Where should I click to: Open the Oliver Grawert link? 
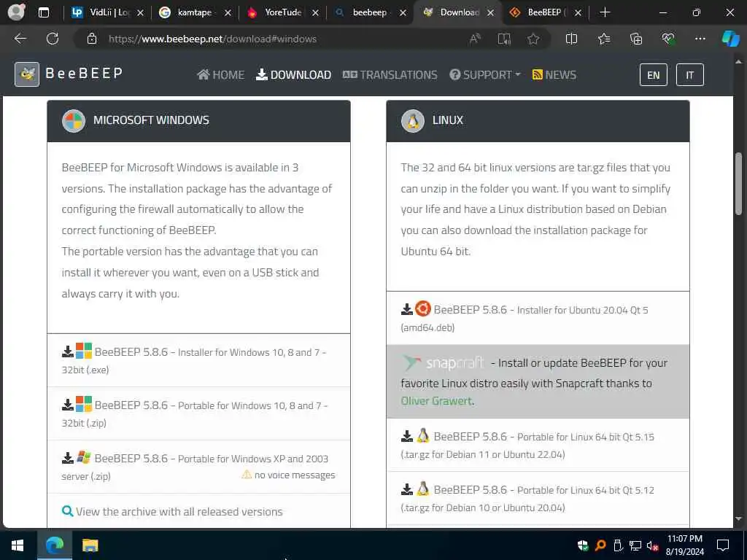click(436, 401)
